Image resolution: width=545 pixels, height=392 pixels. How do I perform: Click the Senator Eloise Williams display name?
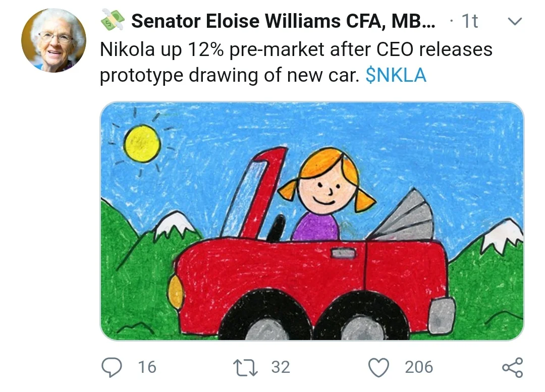point(283,22)
